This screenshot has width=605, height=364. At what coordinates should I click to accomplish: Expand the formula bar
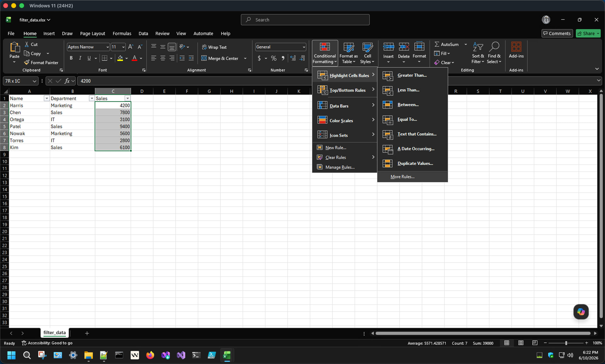click(598, 81)
